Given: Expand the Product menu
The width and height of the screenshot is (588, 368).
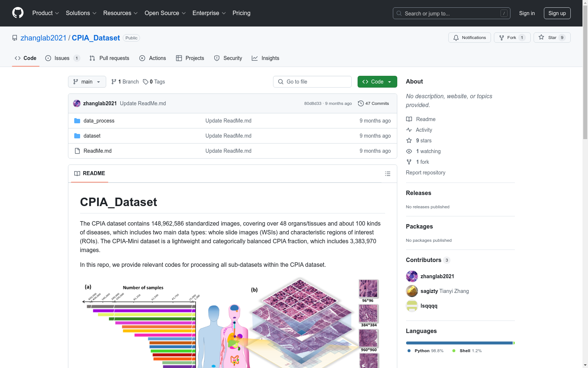Looking at the screenshot, I should coord(46,13).
